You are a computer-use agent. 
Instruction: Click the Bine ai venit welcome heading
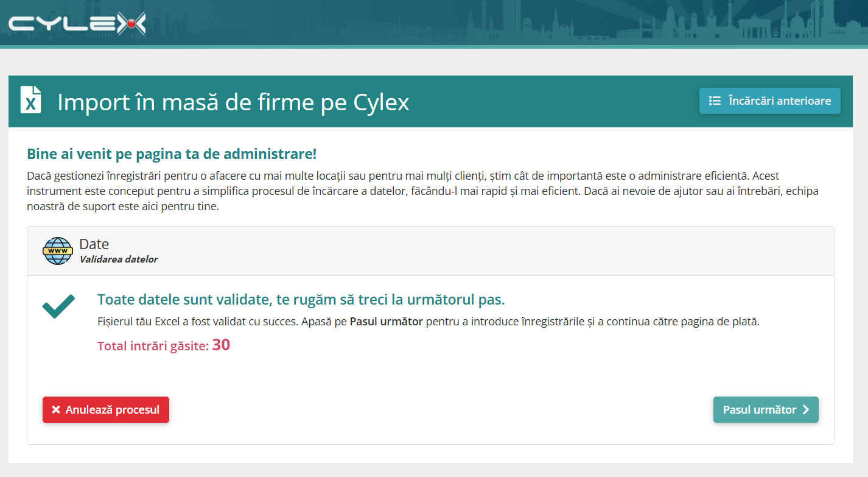click(x=172, y=154)
